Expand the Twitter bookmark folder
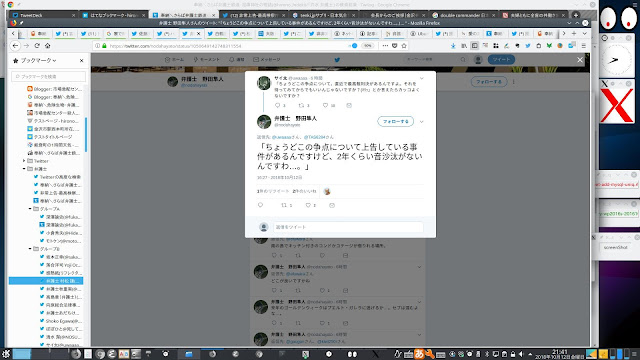Image resolution: width=640 pixels, height=360 pixels. [24, 161]
